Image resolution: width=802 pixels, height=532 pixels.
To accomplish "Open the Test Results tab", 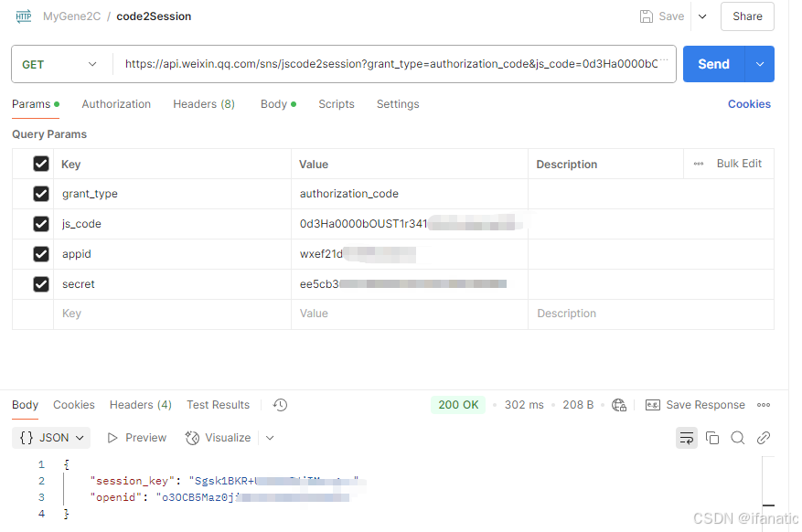I will click(x=218, y=405).
